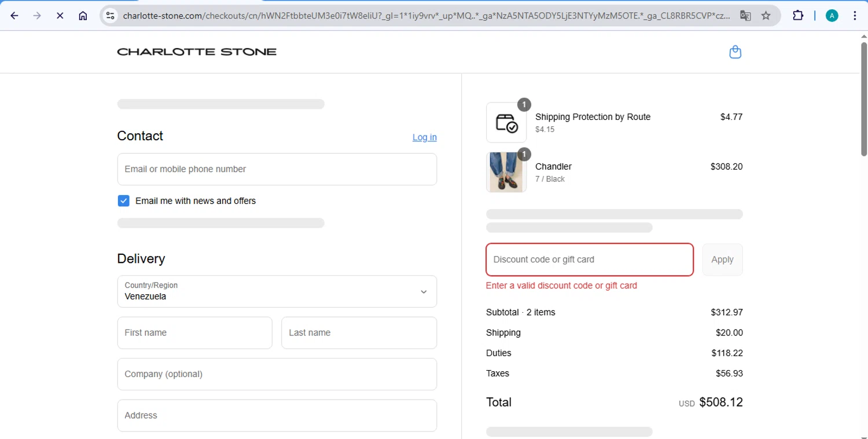Viewport: 868px width, 439px height.
Task: Click the Last name field
Action: click(359, 333)
